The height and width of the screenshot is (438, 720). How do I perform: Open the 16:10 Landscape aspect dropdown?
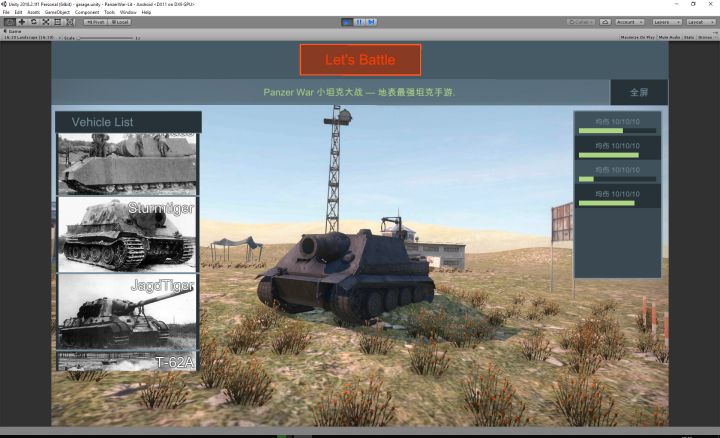click(31, 38)
